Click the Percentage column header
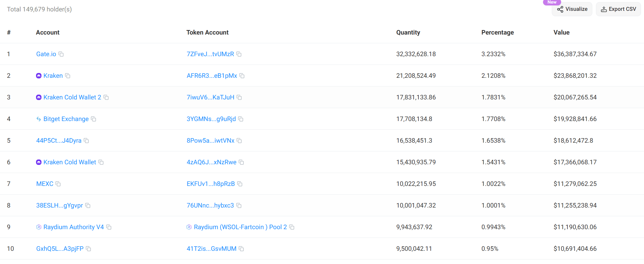This screenshot has width=644, height=264. [x=498, y=32]
